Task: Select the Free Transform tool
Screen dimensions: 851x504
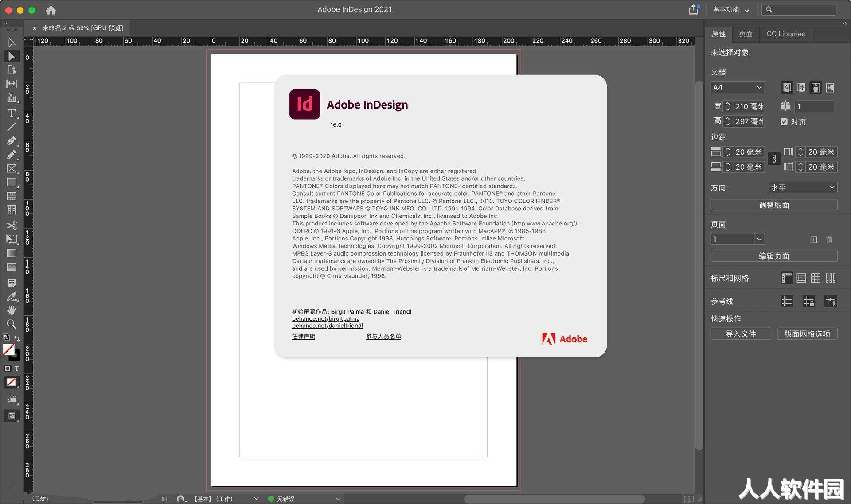Action: 12,239
